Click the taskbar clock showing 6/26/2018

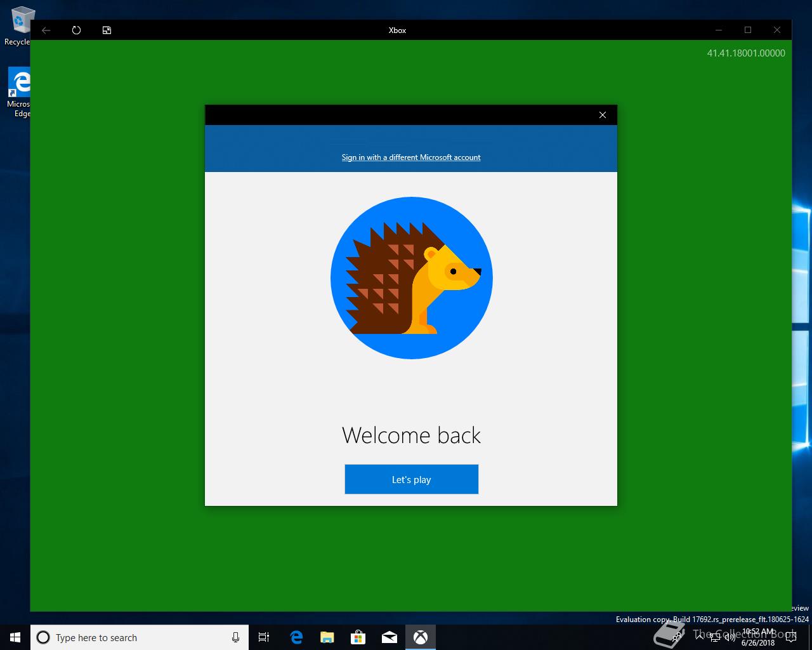(758, 637)
